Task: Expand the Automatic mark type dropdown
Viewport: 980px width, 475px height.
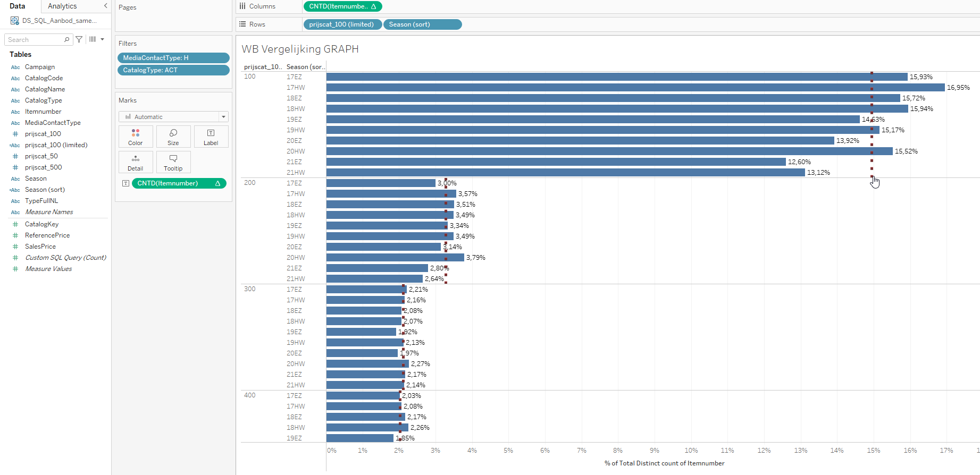Action: [x=223, y=117]
